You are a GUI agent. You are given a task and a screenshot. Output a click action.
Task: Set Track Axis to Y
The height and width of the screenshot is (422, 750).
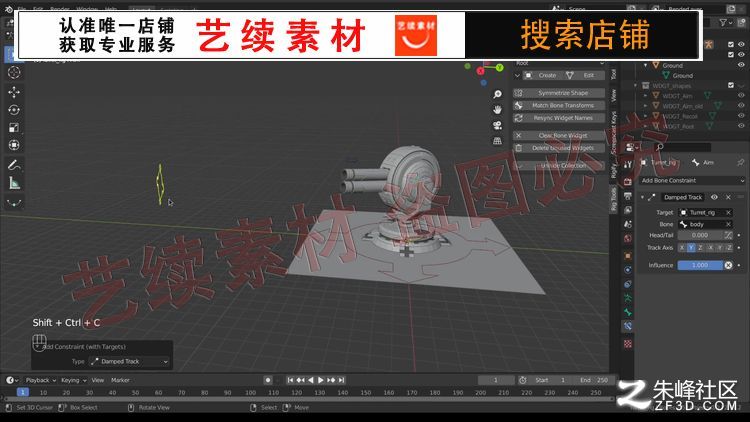[x=691, y=248]
